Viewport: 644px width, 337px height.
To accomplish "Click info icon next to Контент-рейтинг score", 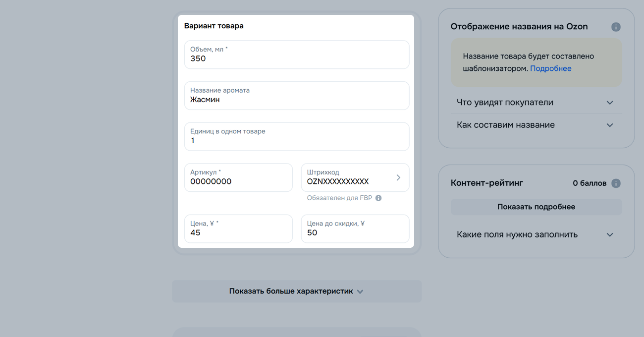I will [616, 183].
